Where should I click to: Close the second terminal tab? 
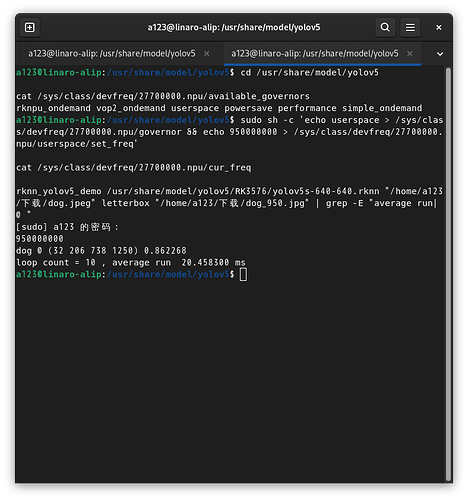[x=410, y=53]
